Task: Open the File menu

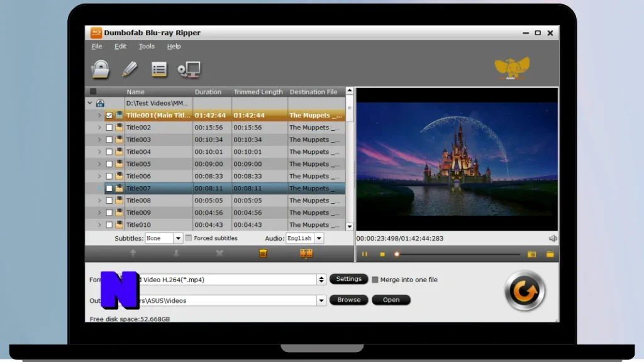Action: pos(96,47)
